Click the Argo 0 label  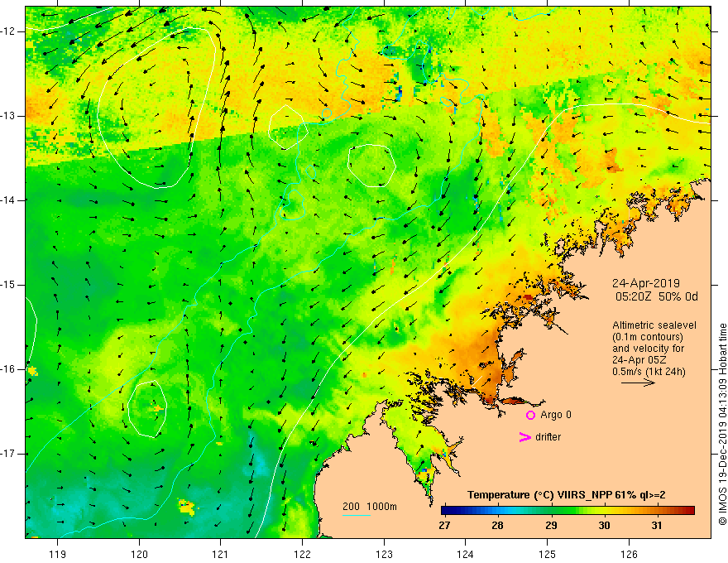click(x=556, y=415)
